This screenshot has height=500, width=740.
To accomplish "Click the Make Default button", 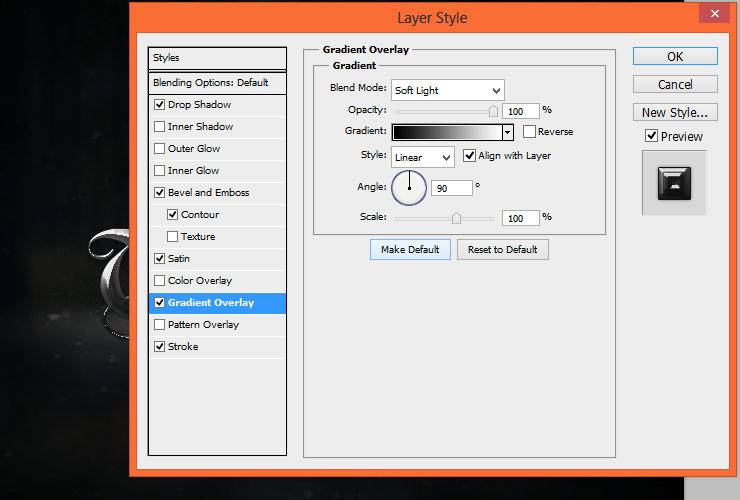I will coord(410,249).
